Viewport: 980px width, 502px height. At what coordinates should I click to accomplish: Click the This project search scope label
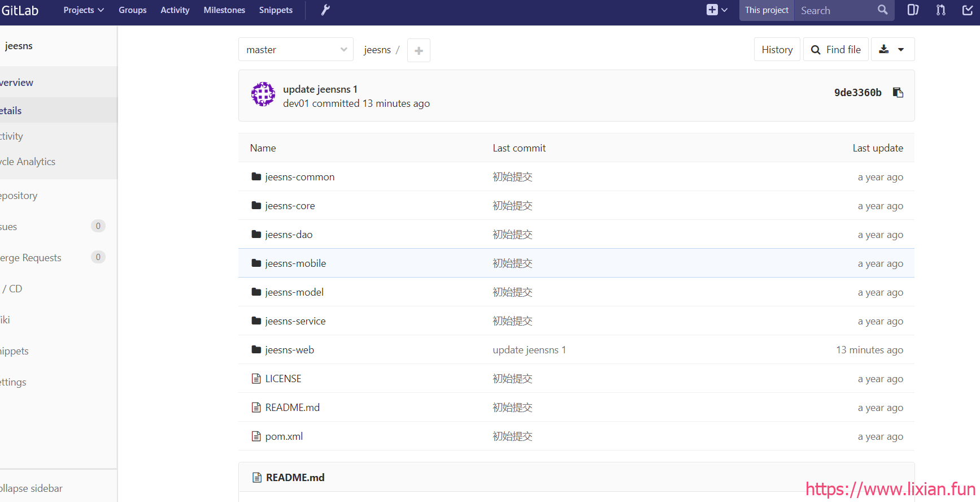766,10
